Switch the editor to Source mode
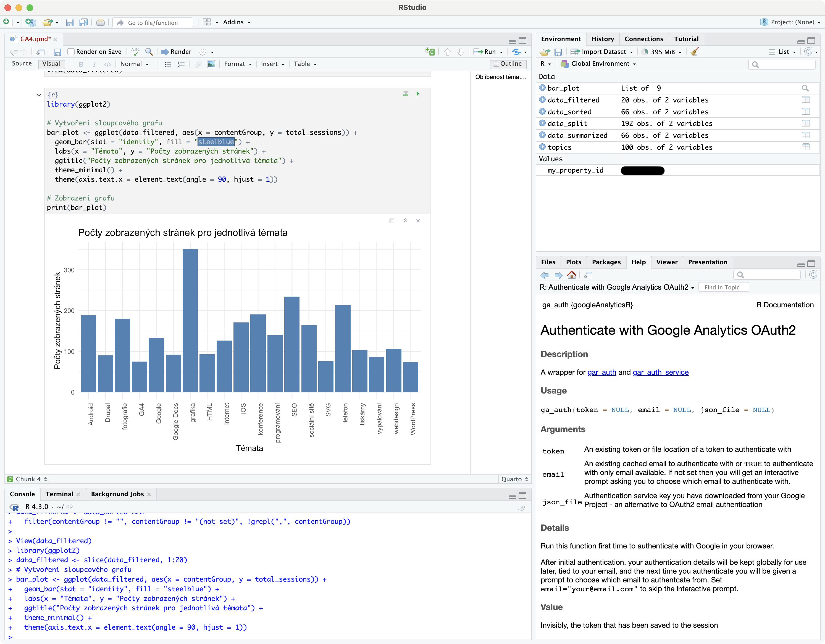 [22, 64]
